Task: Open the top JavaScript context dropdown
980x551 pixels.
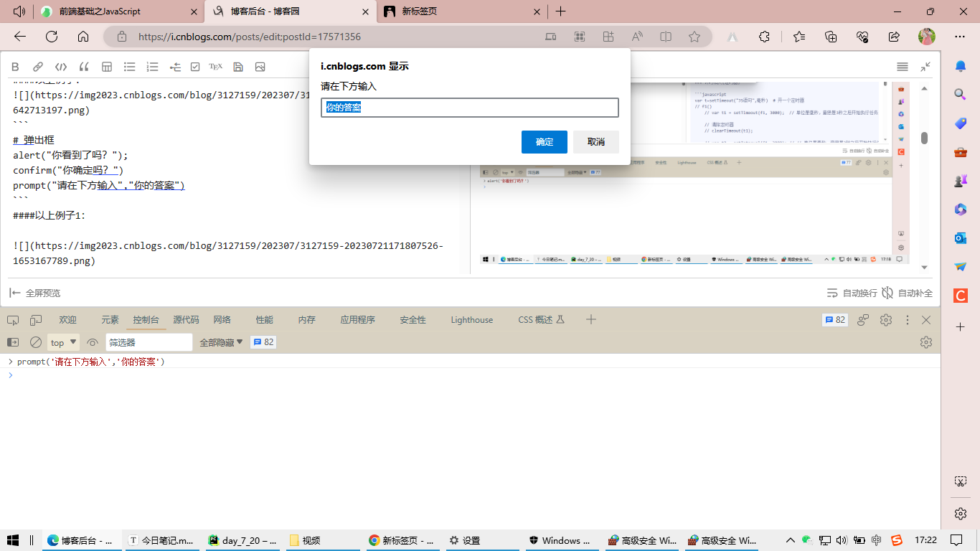Action: 63,342
